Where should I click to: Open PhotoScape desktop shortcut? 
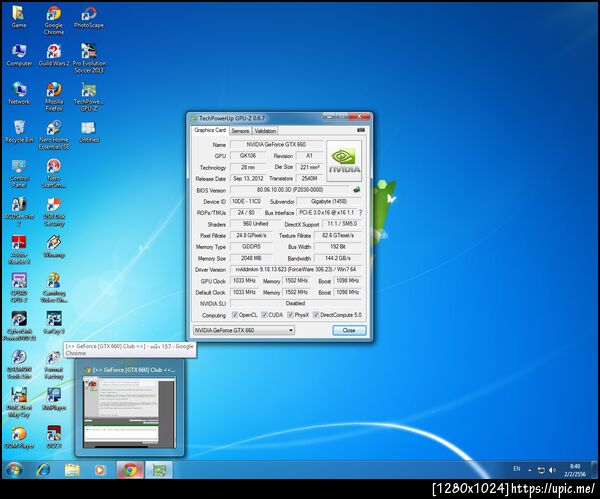88,16
